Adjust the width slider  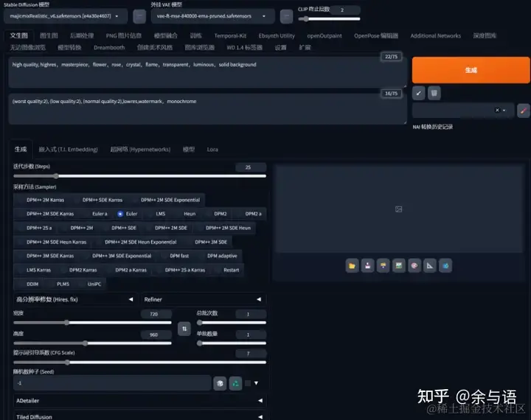(92, 323)
